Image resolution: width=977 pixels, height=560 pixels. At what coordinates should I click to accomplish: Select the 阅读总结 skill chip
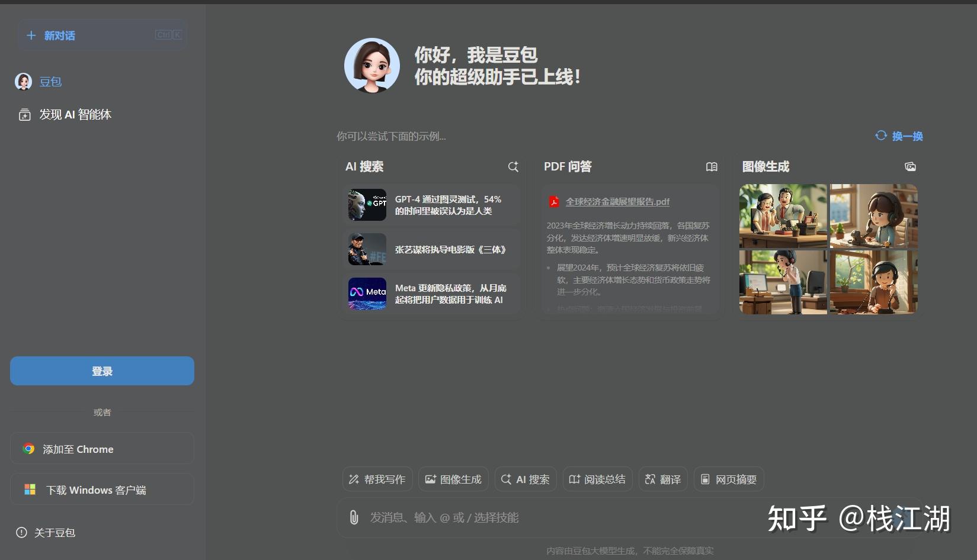[x=597, y=479]
